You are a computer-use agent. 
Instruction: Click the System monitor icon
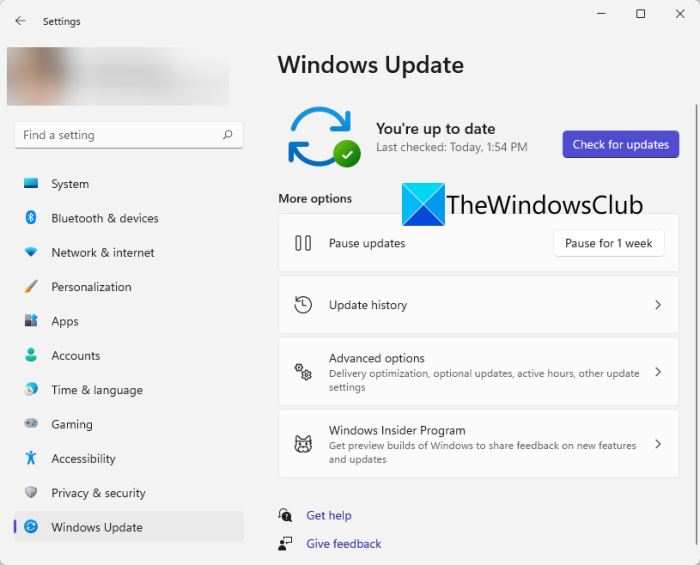[x=31, y=183]
